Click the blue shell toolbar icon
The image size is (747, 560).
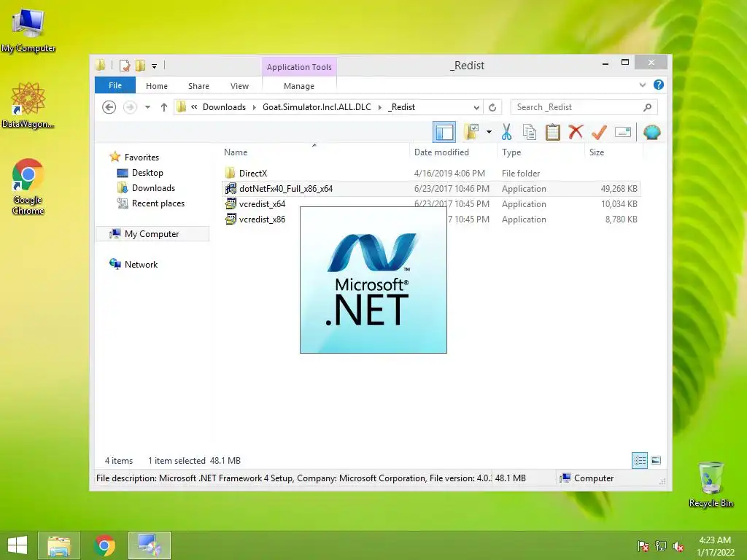pos(651,132)
